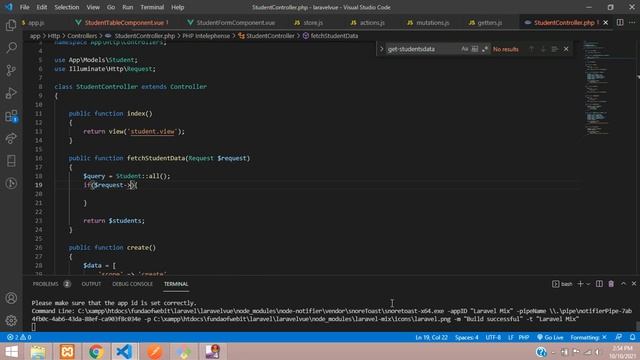This screenshot has height=360, width=640.
Task: Toggle Use Regular Expression in find widget
Action: point(485,49)
